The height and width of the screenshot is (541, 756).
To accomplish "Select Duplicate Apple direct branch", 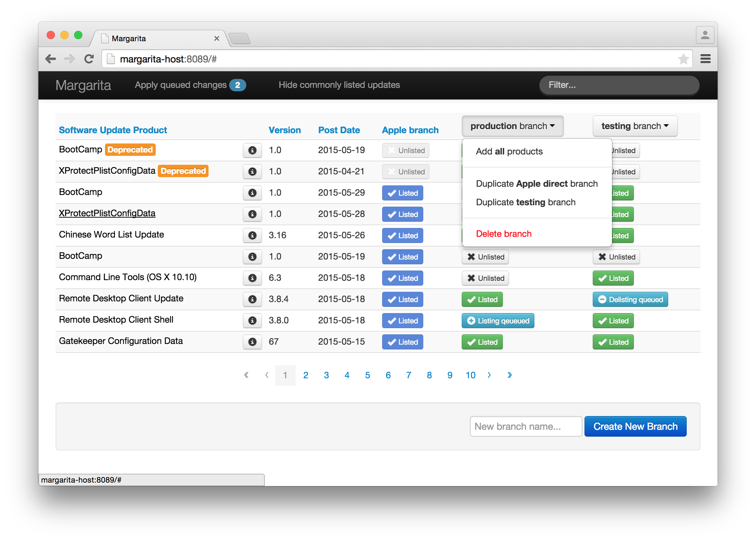I will pos(537,184).
